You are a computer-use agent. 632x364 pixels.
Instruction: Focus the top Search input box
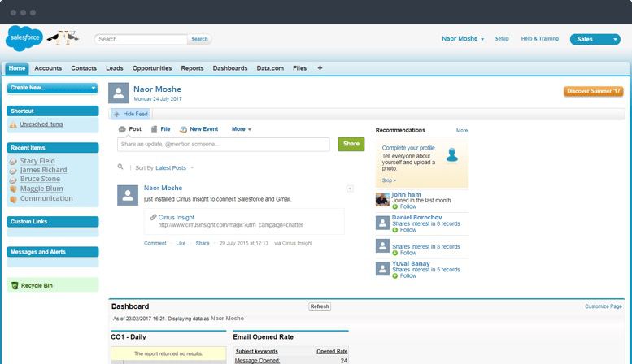pyautogui.click(x=141, y=39)
